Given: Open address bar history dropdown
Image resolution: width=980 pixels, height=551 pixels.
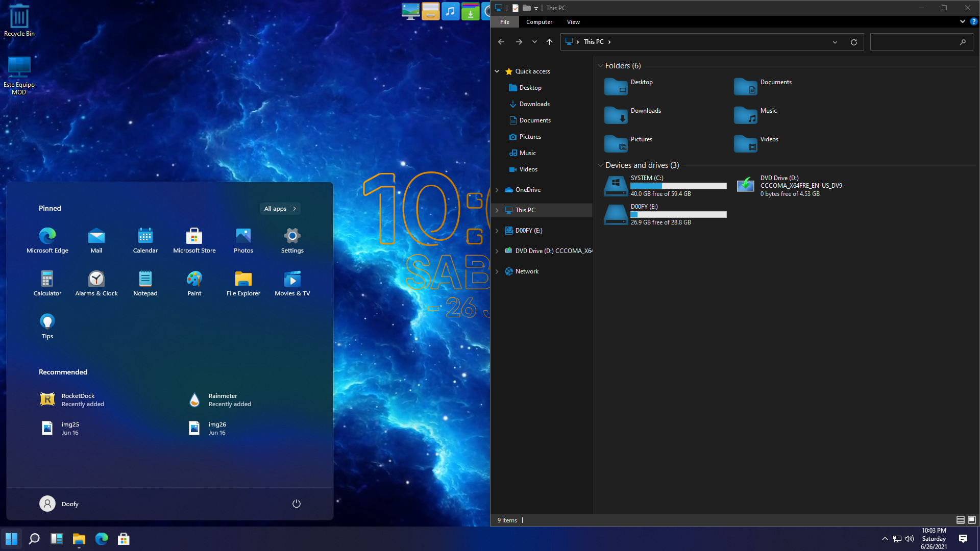Looking at the screenshot, I should coord(835,42).
